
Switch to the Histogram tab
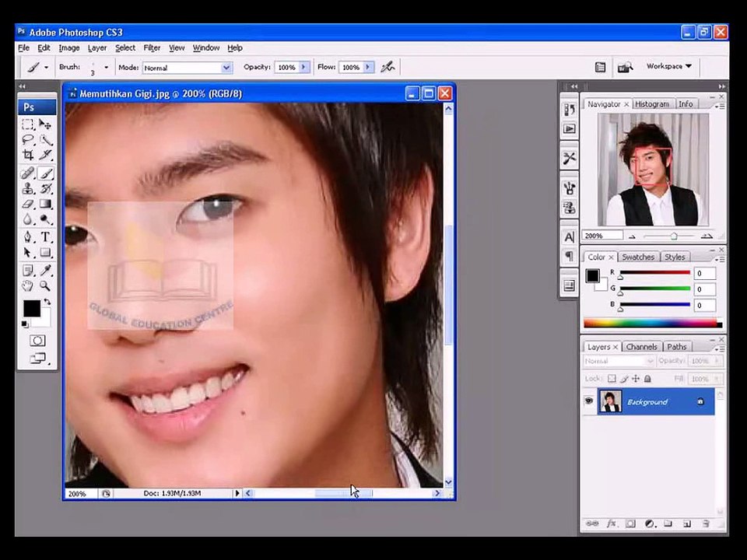click(x=652, y=103)
